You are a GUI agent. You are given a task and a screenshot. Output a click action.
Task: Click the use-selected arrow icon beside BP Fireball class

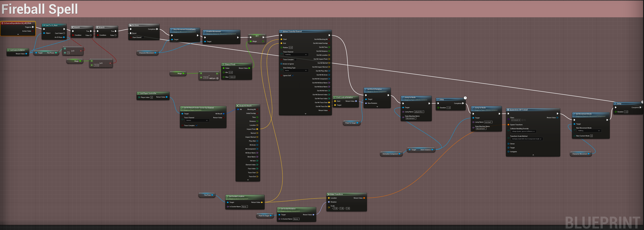pos(522,120)
